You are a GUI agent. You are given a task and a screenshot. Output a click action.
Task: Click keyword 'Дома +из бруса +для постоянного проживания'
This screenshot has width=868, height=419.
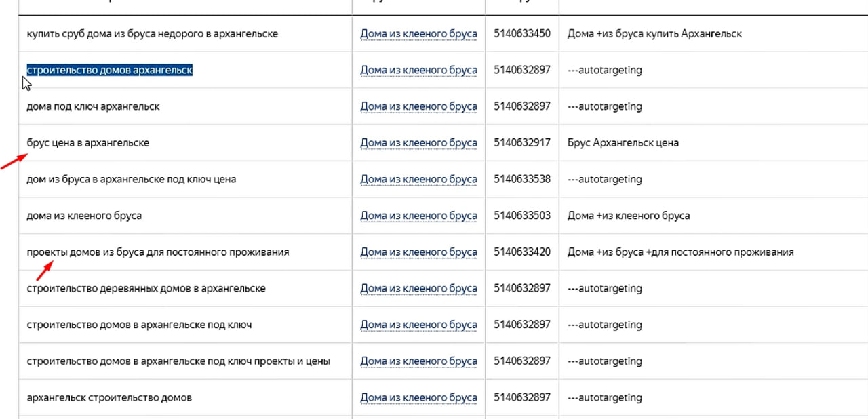pyautogui.click(x=680, y=252)
